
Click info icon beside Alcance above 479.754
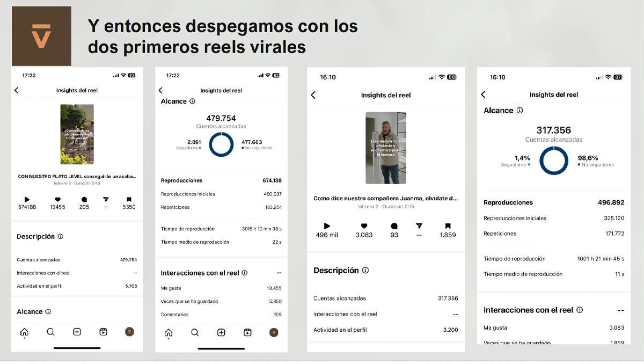[x=193, y=101]
